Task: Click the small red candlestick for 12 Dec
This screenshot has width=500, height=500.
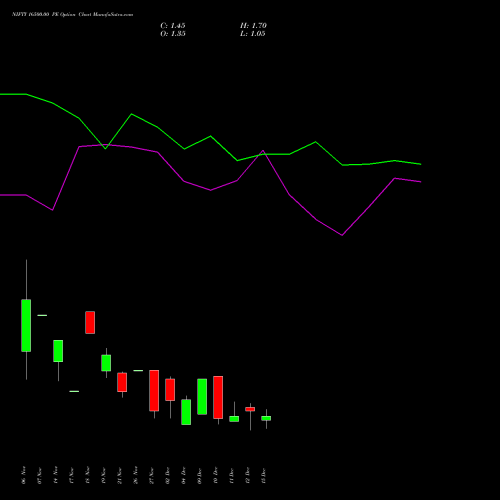Action: pyautogui.click(x=250, y=409)
